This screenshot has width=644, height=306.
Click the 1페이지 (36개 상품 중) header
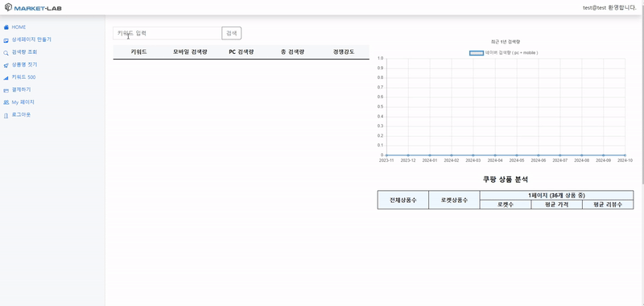[556, 195]
